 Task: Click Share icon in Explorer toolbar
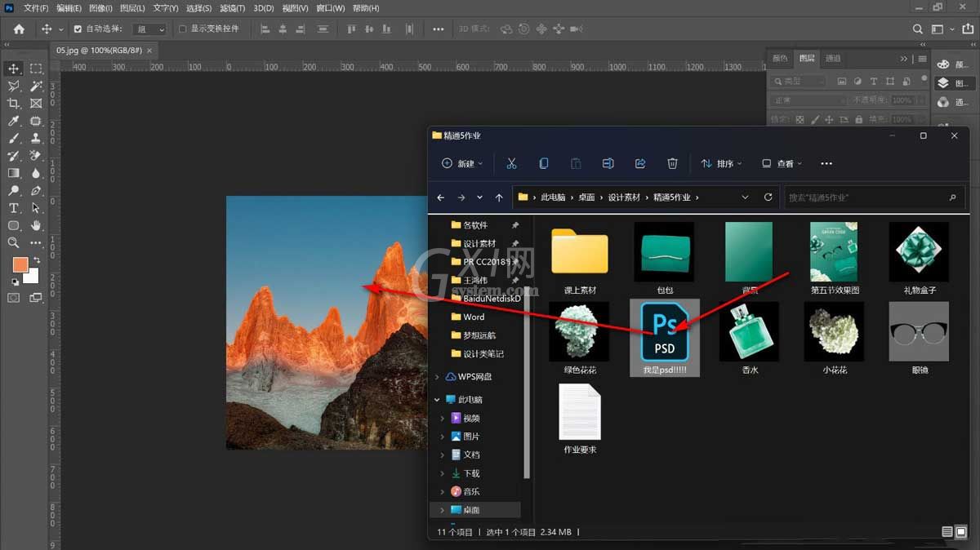coord(640,163)
